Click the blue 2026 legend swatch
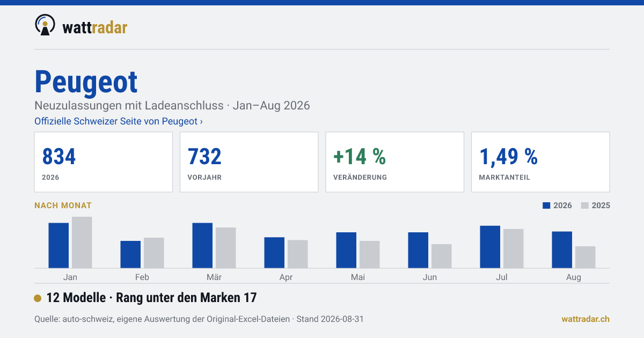The width and height of the screenshot is (644, 338). (547, 205)
